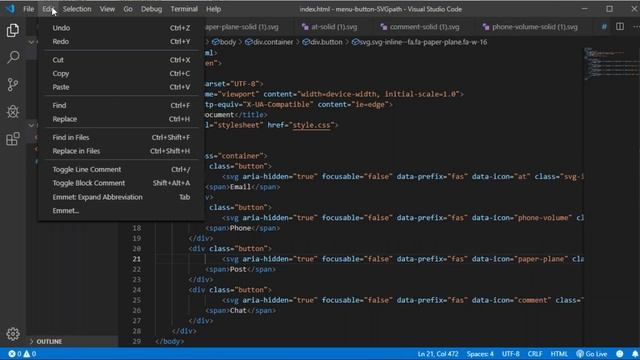The image size is (640, 360).
Task: Click the Post span text on line 22
Action: 238,269
